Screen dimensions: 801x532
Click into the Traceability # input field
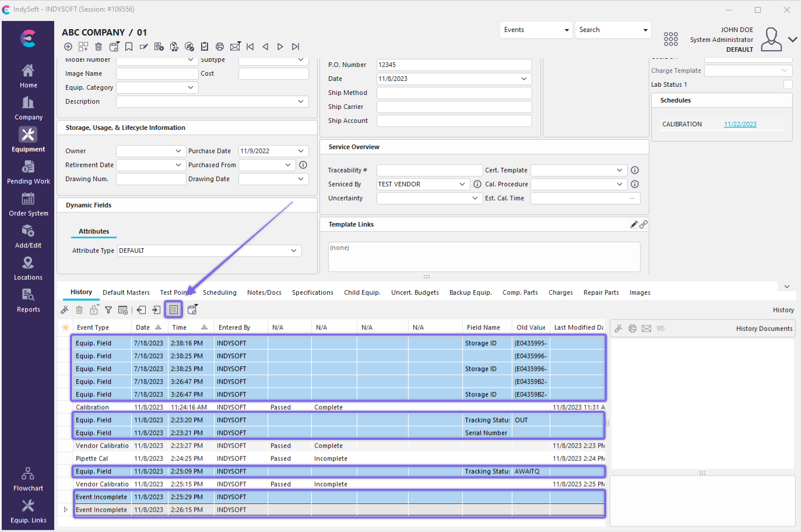coord(429,170)
